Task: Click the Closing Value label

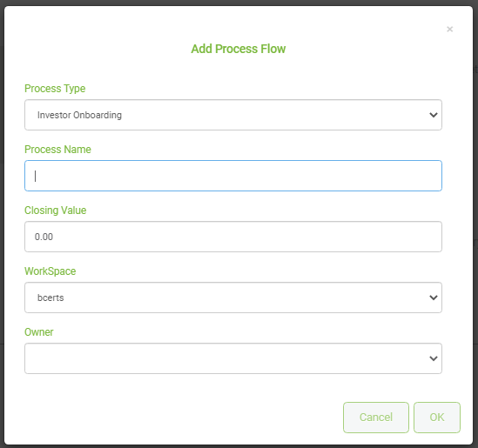Action: click(55, 211)
